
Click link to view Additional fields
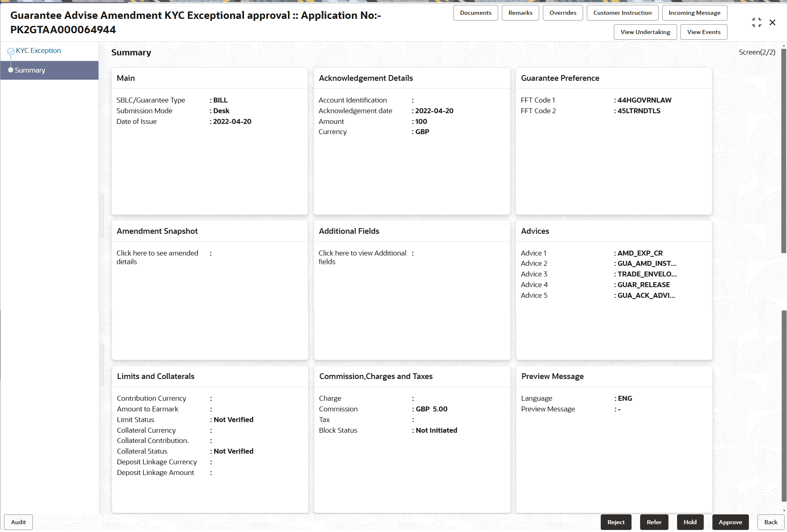point(362,257)
